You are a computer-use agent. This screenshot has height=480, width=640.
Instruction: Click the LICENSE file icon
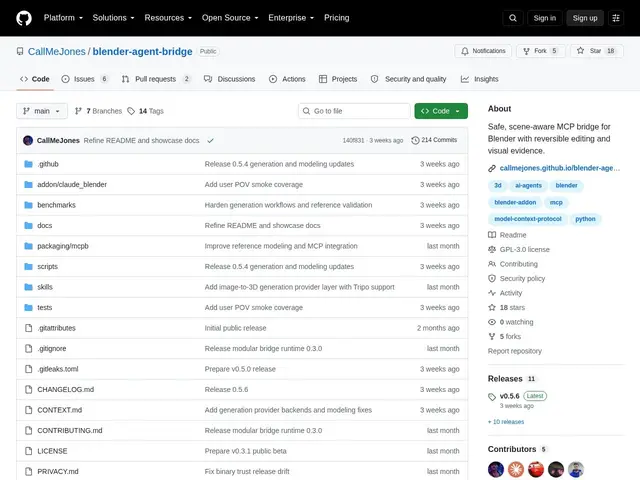pos(29,451)
